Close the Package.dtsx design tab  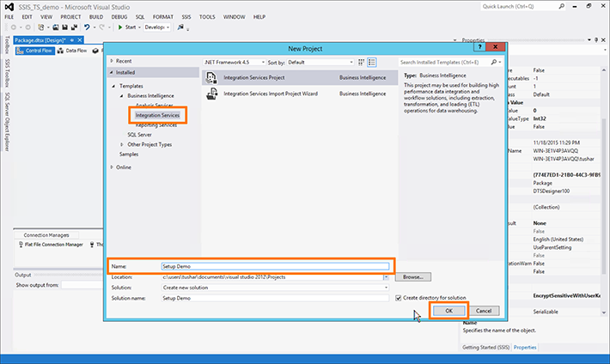pyautogui.click(x=80, y=40)
